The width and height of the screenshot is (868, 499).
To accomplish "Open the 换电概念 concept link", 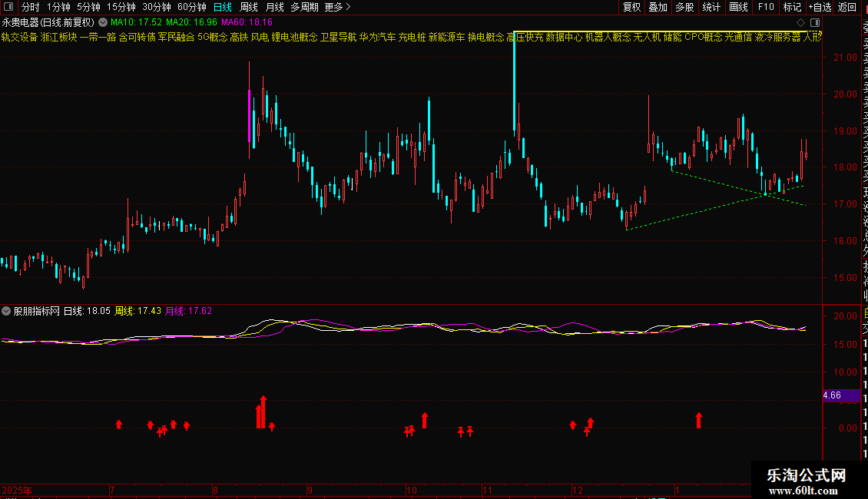I will (486, 37).
